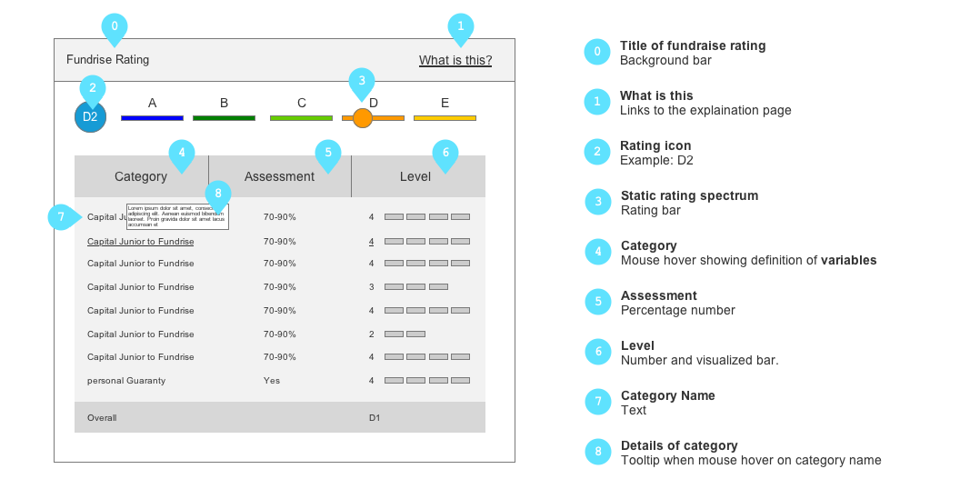This screenshot has width=980, height=479.
Task: Click annotation marker 6 on Level header
Action: click(x=445, y=154)
